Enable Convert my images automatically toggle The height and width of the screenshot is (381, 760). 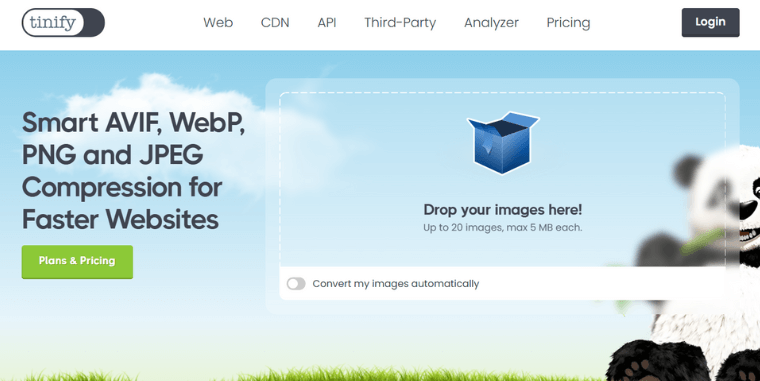(296, 284)
